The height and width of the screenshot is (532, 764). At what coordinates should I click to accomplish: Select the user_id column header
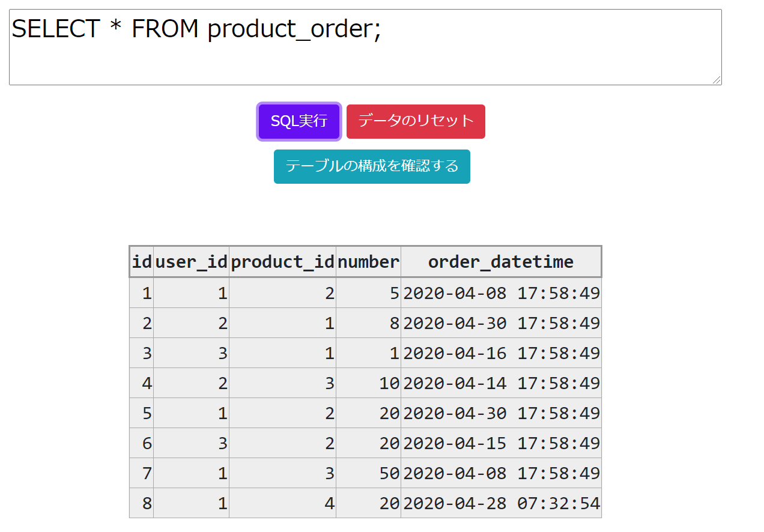coord(191,262)
